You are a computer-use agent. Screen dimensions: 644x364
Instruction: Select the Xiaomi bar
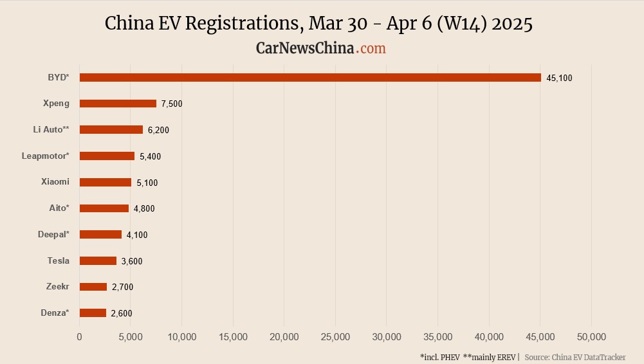[x=106, y=183]
